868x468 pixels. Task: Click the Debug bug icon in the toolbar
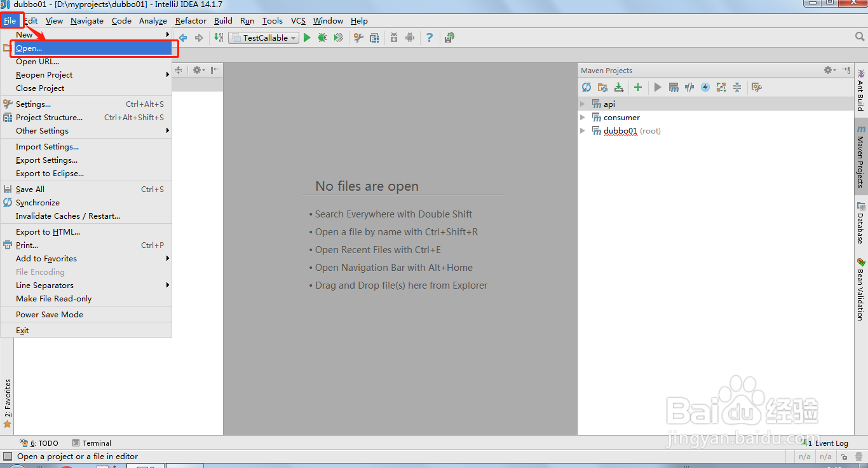tap(323, 38)
